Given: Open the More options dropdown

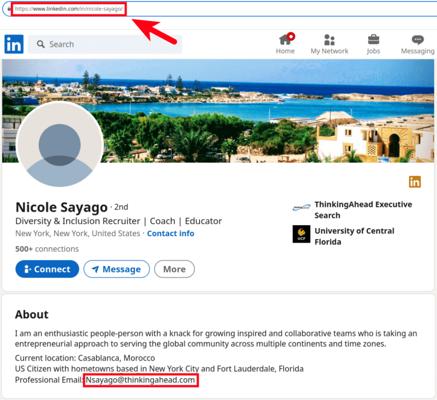Looking at the screenshot, I should [x=174, y=269].
